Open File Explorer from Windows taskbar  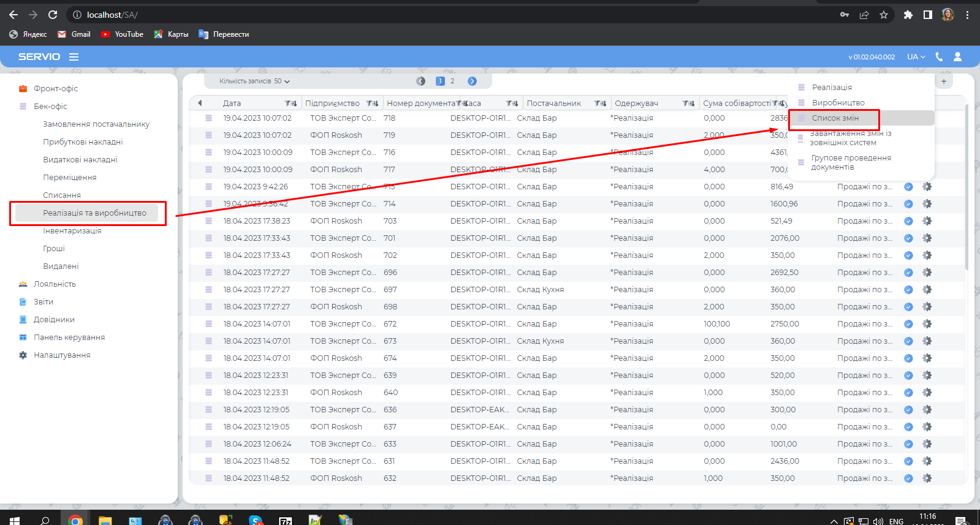tap(105, 520)
